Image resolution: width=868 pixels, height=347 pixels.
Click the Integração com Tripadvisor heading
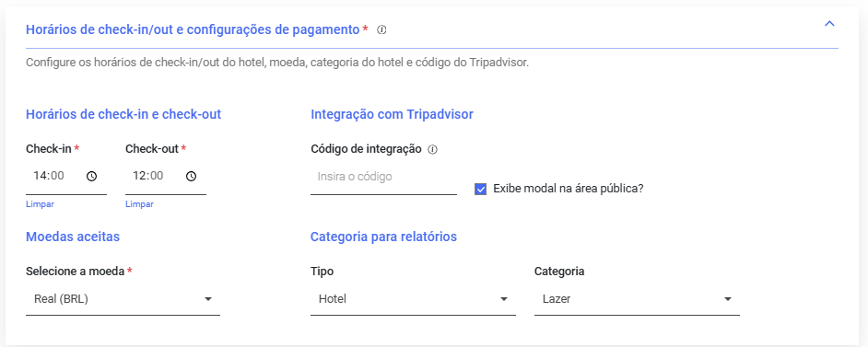tap(392, 114)
